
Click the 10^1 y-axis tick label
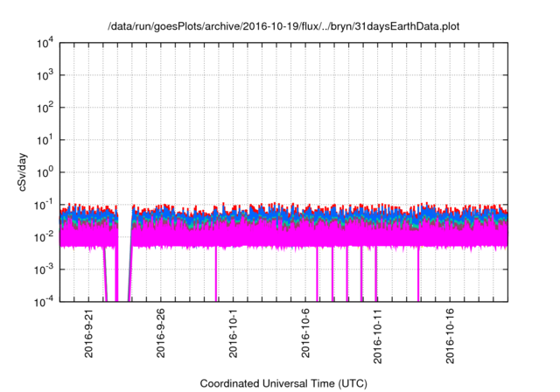click(45, 140)
